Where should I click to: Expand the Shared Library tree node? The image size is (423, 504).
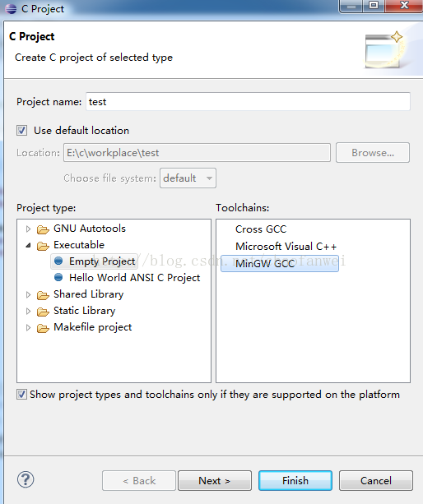pyautogui.click(x=28, y=294)
